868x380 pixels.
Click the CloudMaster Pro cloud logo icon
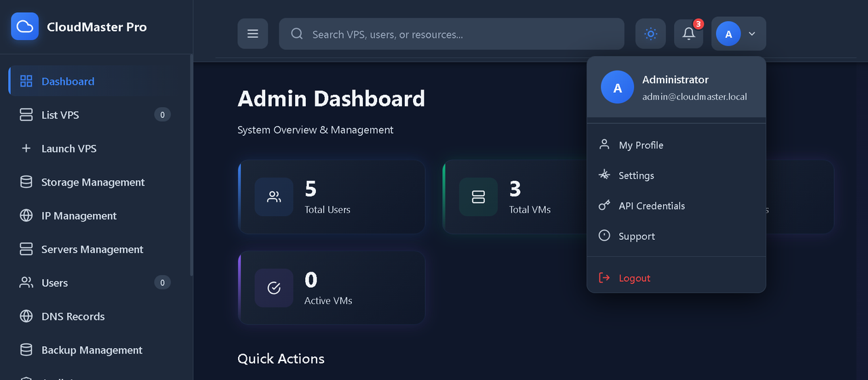(25, 26)
